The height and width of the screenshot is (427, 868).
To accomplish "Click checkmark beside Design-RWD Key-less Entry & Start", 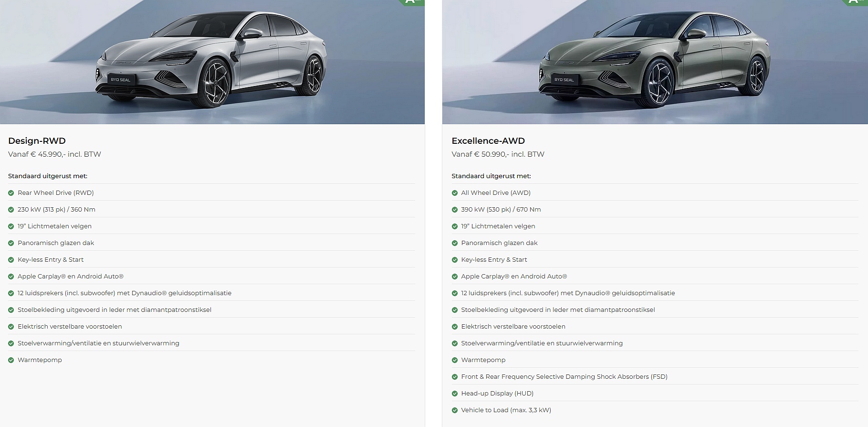I will click(x=11, y=260).
